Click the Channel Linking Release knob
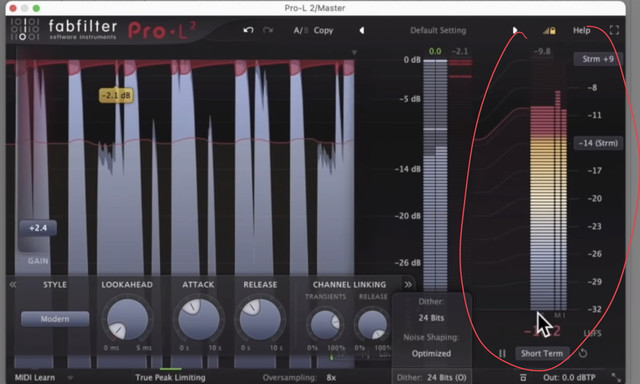The width and height of the screenshot is (640, 384). (x=372, y=325)
